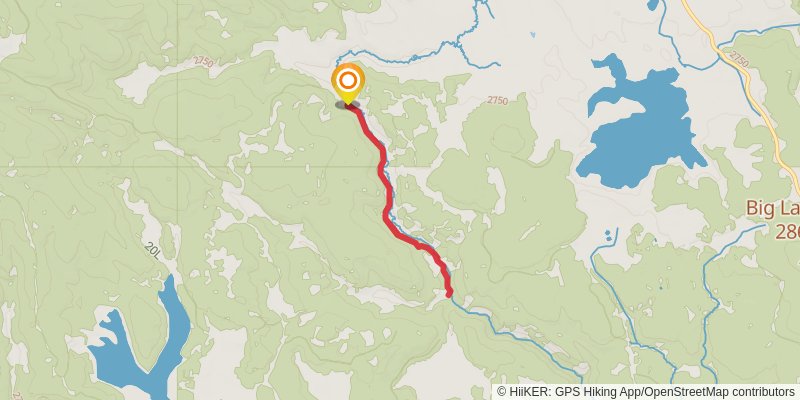Viewport: 800px width, 400px height.
Task: Click the 2750 contour label west of big lake
Action: point(497,101)
